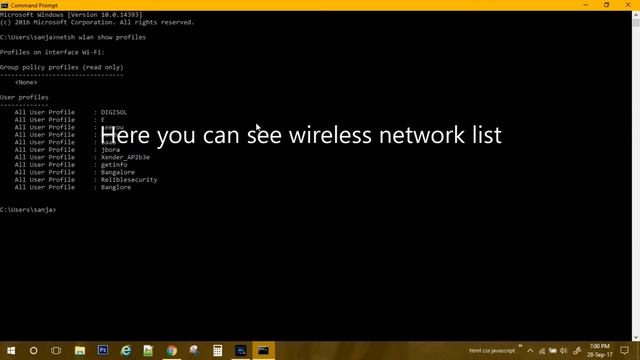Open Cortana search circle in taskbar
This screenshot has width=640, height=360.
[x=33, y=351]
